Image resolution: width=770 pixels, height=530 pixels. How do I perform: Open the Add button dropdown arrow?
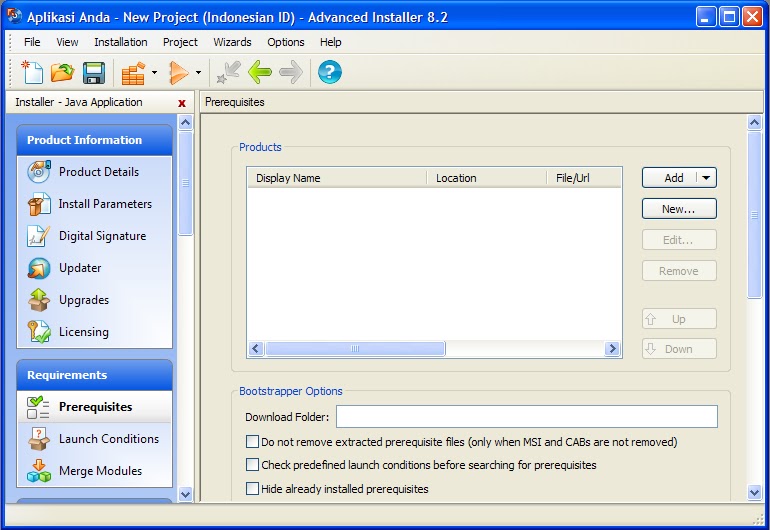[x=706, y=177]
